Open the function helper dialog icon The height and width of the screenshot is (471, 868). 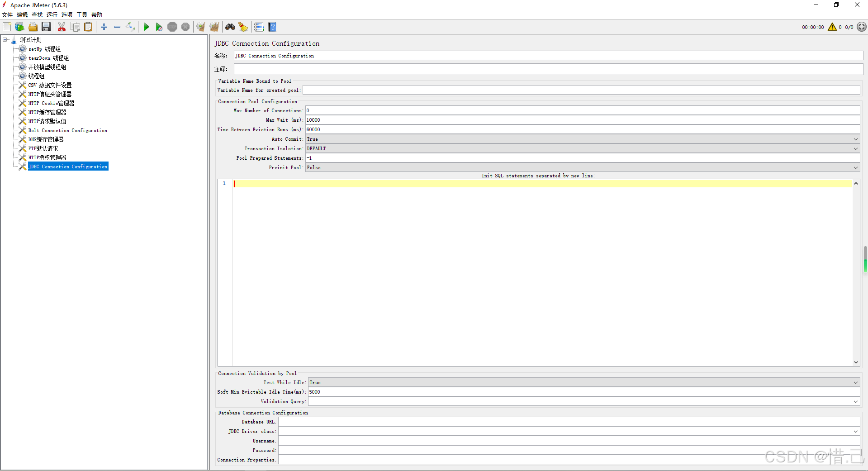(x=259, y=27)
